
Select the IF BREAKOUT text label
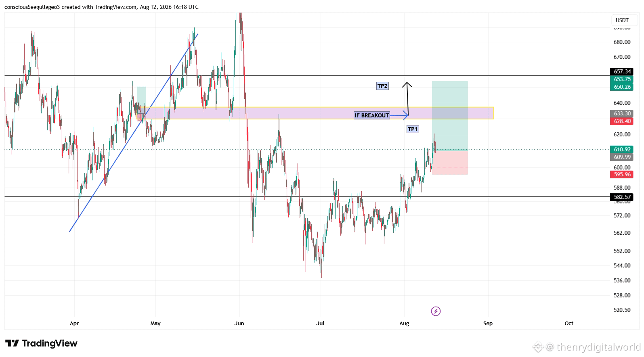tap(372, 115)
